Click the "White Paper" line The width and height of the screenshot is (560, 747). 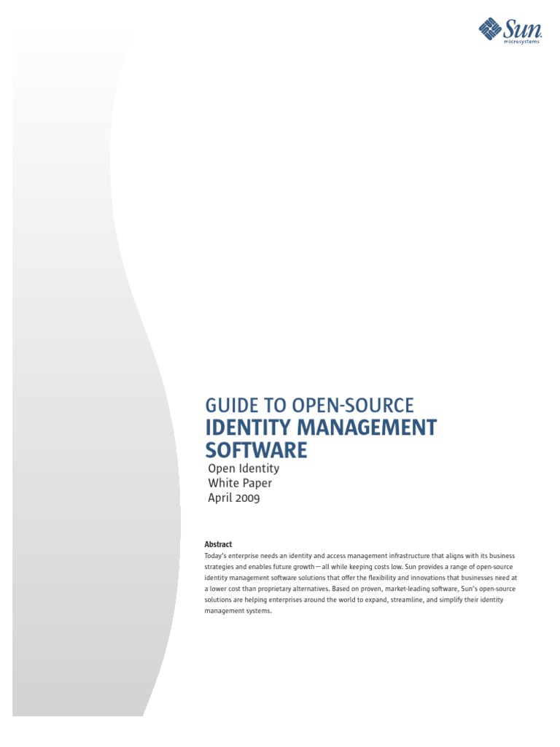[240, 483]
